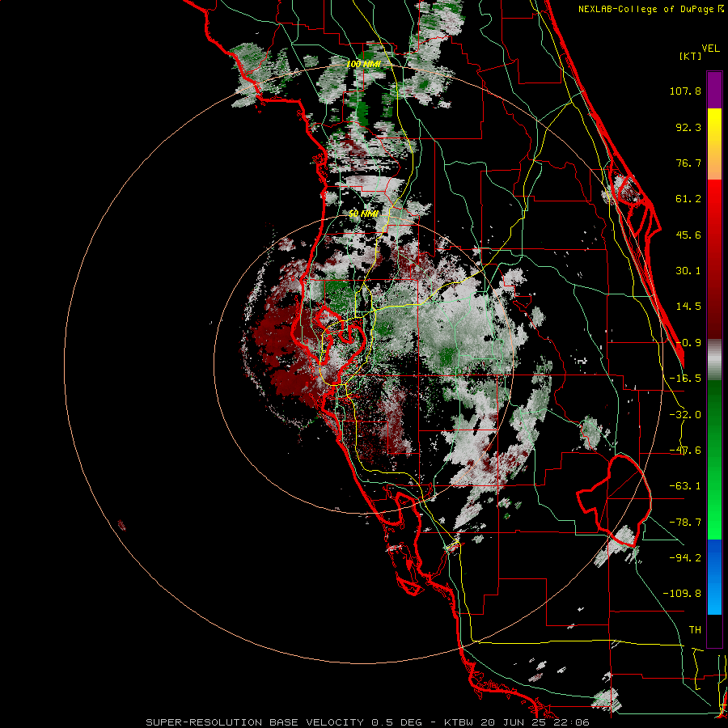Click the 61.2 velocity scale value
This screenshot has width=728, height=728.
(x=688, y=199)
